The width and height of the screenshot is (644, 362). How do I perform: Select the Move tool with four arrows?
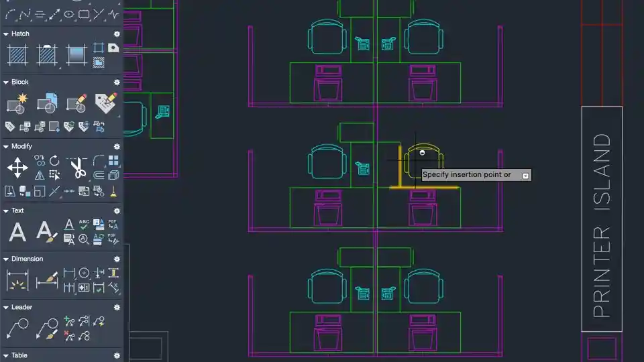click(x=17, y=168)
